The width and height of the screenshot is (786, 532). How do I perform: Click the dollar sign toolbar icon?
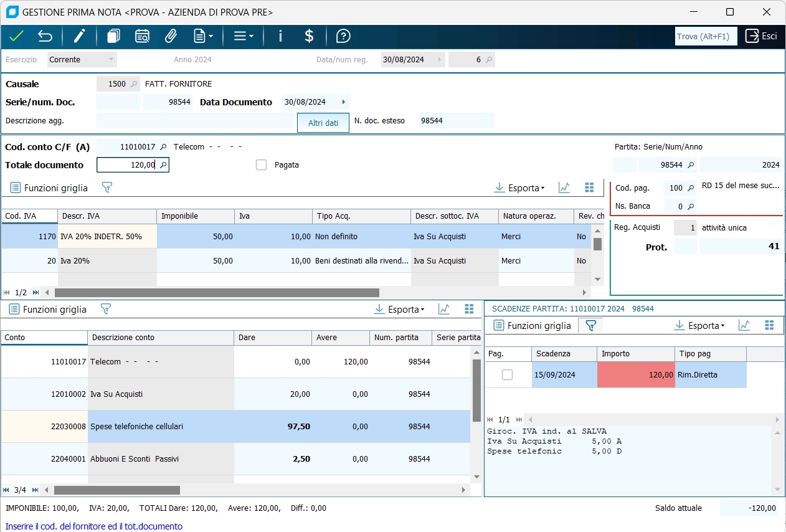pyautogui.click(x=309, y=36)
